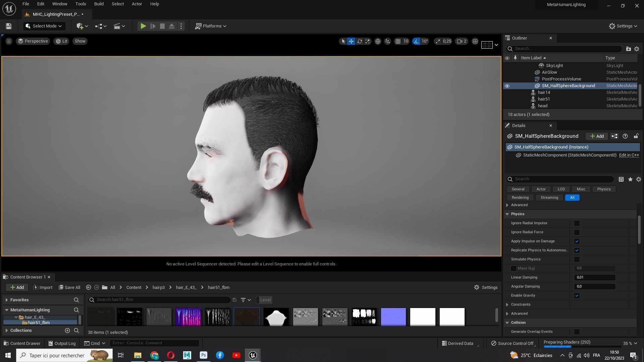Open the Blueprints toolbar dropdown

pos(101,26)
